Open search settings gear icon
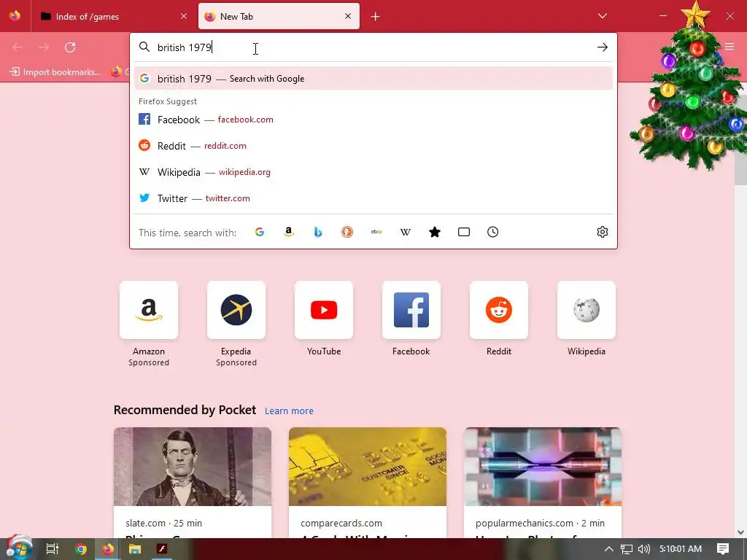Screen dimensions: 747x560 [x=602, y=232]
